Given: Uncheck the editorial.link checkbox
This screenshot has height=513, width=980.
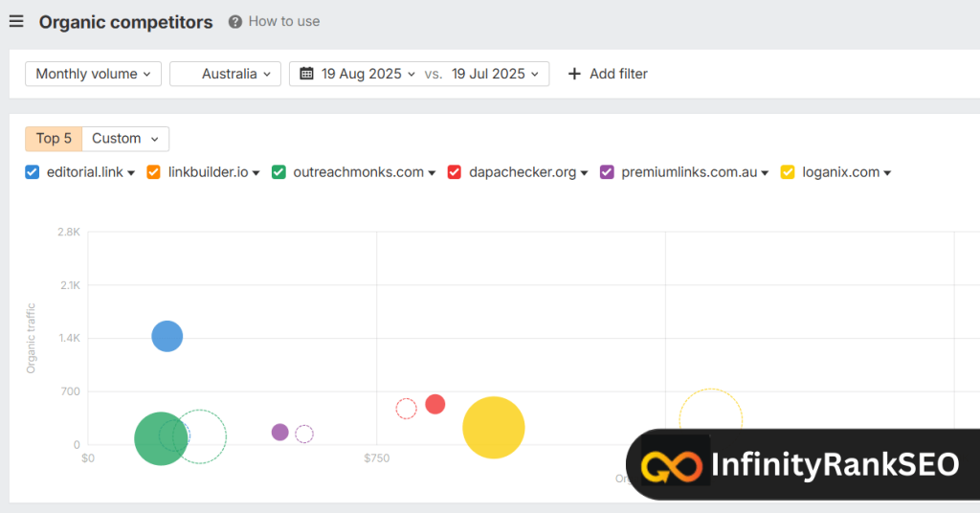Looking at the screenshot, I should click(32, 172).
